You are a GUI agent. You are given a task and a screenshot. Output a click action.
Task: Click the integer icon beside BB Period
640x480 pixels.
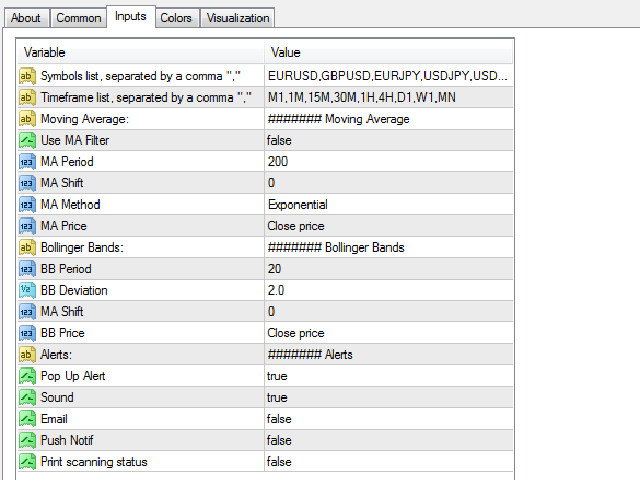pyautogui.click(x=27, y=269)
